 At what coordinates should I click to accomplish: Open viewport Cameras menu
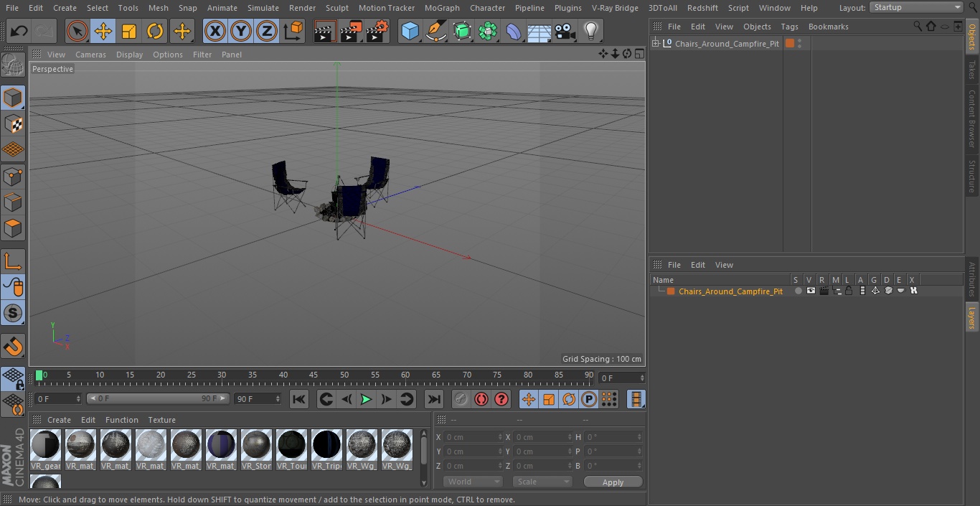coord(90,55)
